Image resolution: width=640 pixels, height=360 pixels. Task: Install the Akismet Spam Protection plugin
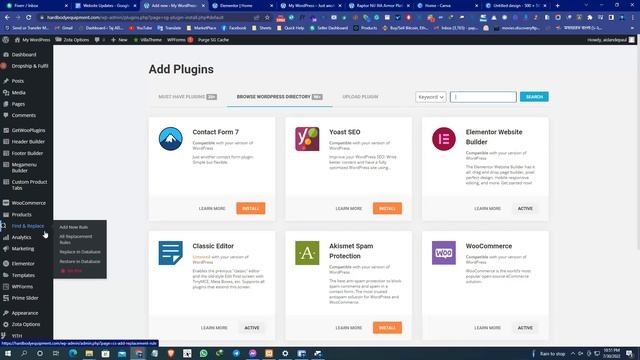(387, 328)
